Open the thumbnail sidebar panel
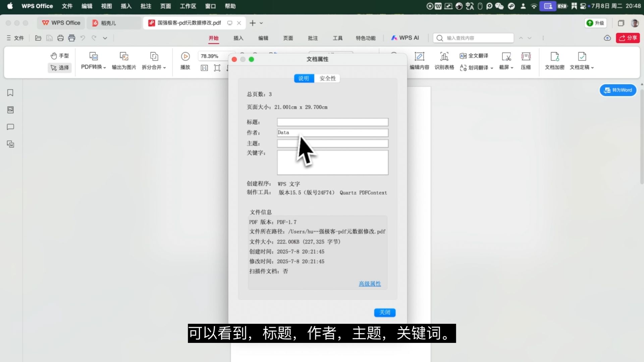The width and height of the screenshot is (644, 362). [10, 110]
